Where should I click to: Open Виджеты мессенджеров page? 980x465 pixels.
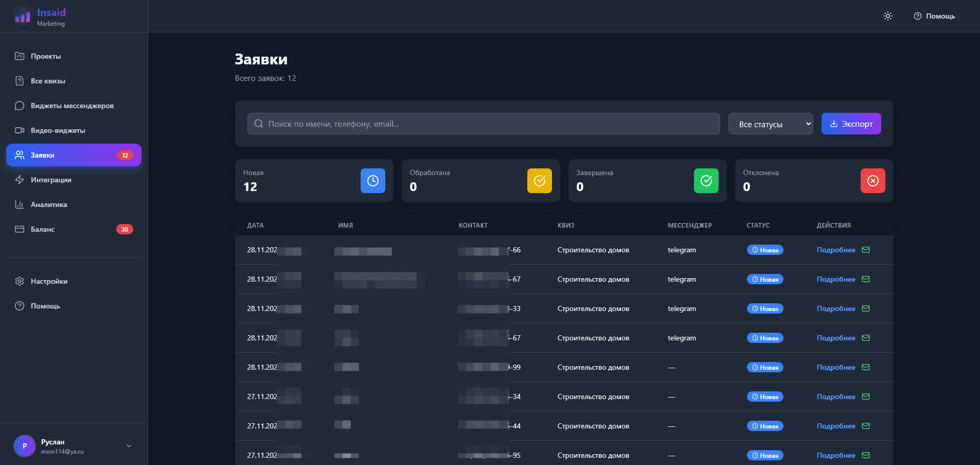(72, 106)
